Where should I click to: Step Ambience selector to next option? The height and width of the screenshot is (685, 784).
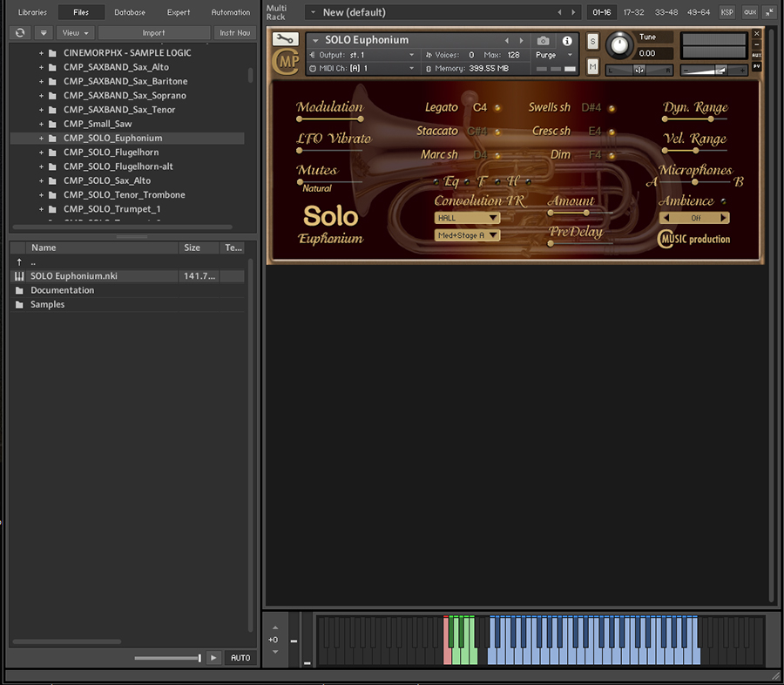[723, 218]
